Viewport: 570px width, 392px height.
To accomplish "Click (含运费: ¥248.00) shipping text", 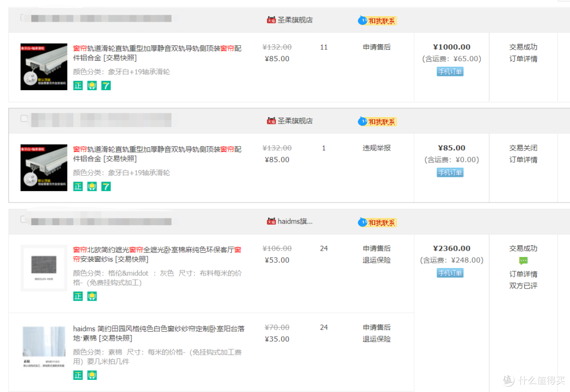I will (x=451, y=260).
